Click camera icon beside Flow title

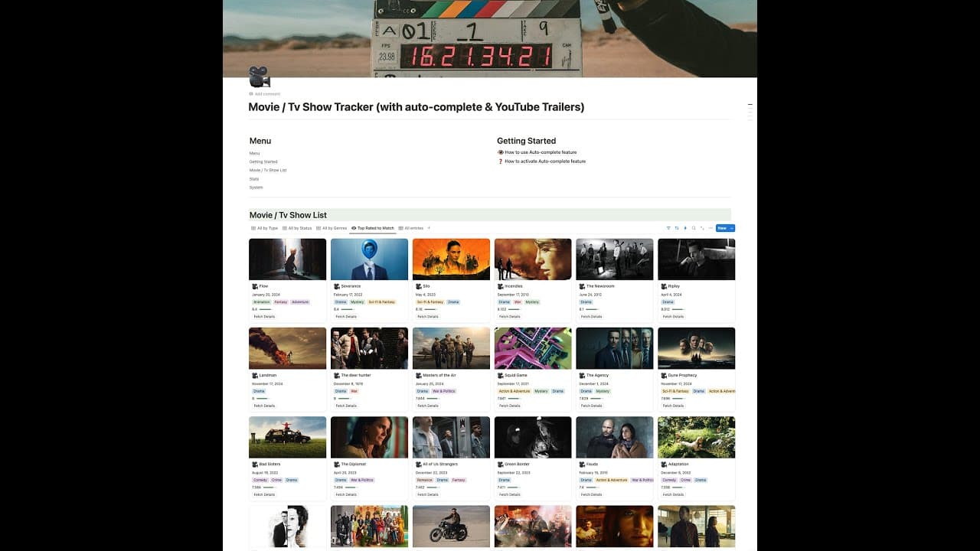pos(255,286)
